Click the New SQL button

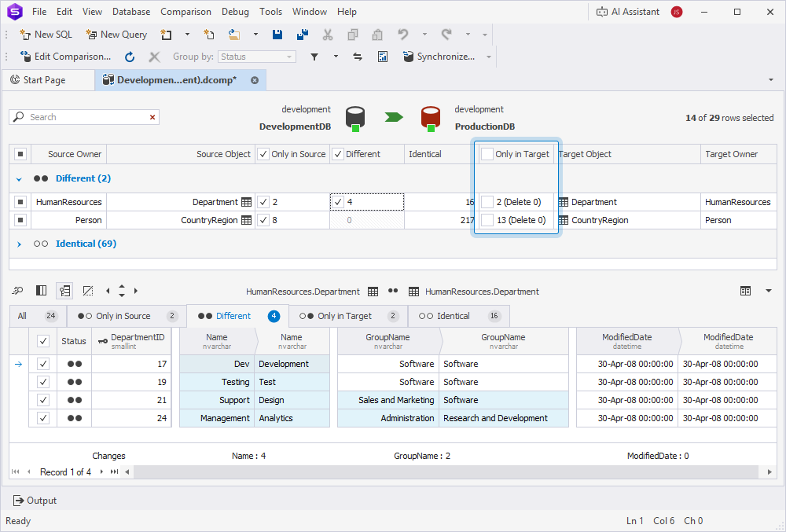coord(46,35)
